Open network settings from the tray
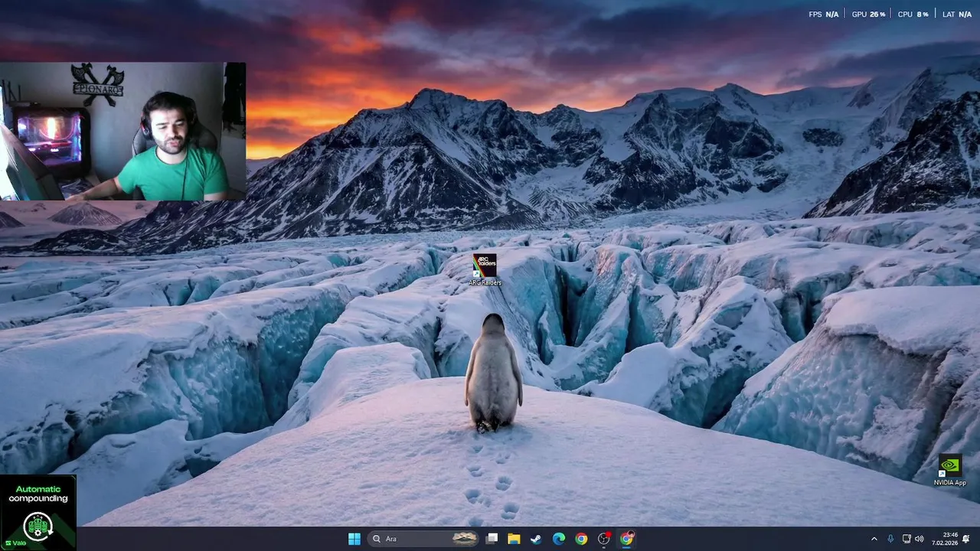The width and height of the screenshot is (980, 551). point(906,539)
